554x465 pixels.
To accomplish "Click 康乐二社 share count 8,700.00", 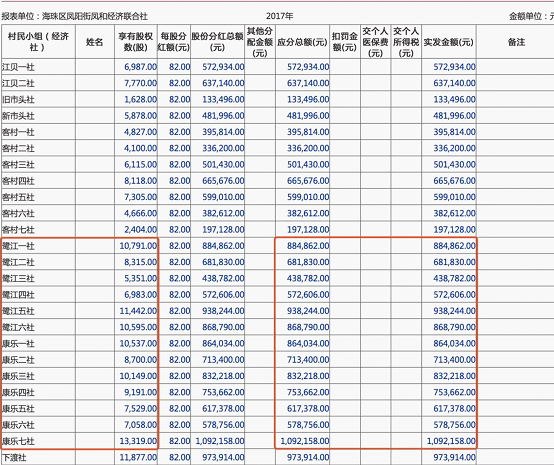I will coord(140,360).
